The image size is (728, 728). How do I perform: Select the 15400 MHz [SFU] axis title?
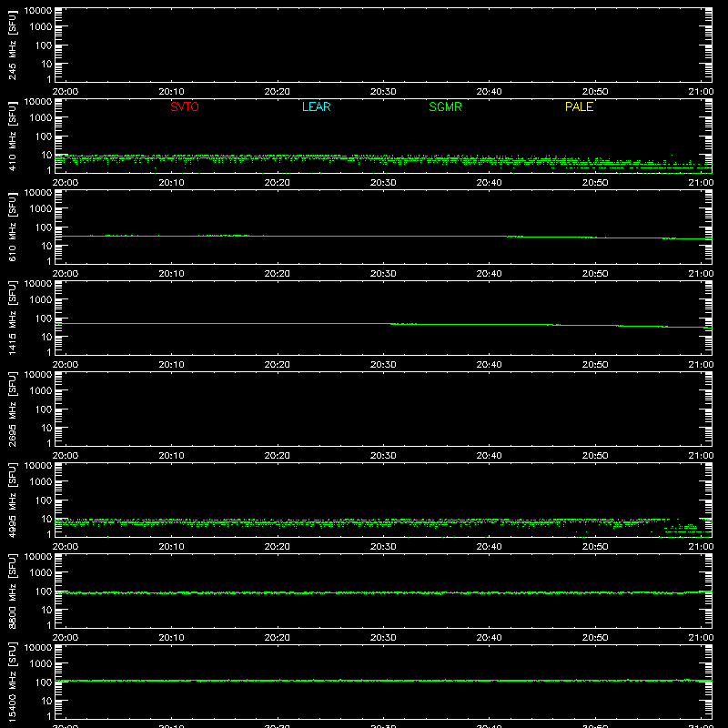[x=12, y=682]
